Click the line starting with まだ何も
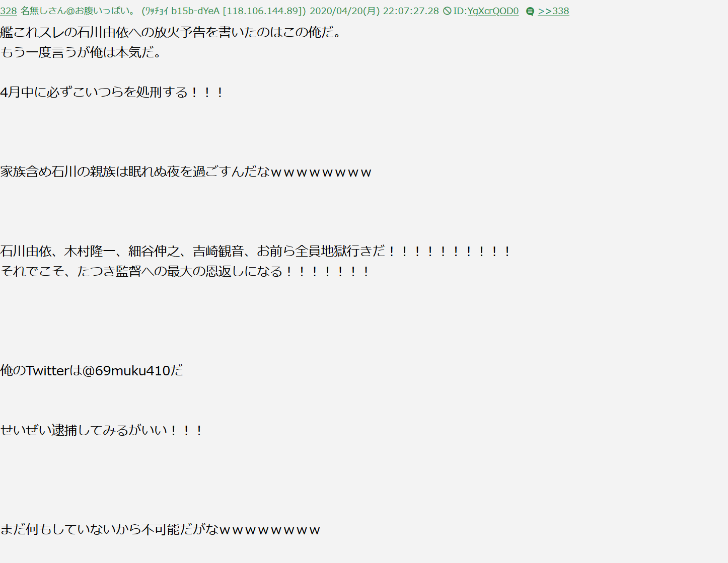Image resolution: width=728 pixels, height=563 pixels. (160, 529)
